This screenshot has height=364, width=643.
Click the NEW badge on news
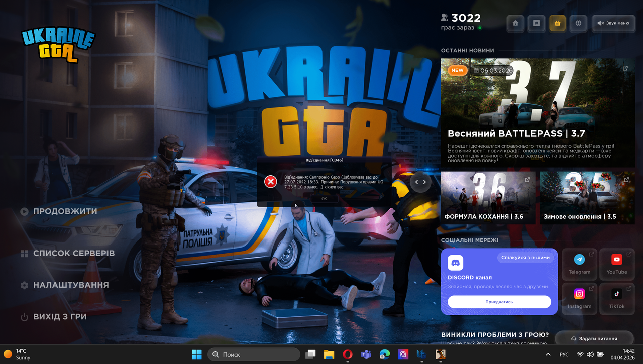coord(457,71)
